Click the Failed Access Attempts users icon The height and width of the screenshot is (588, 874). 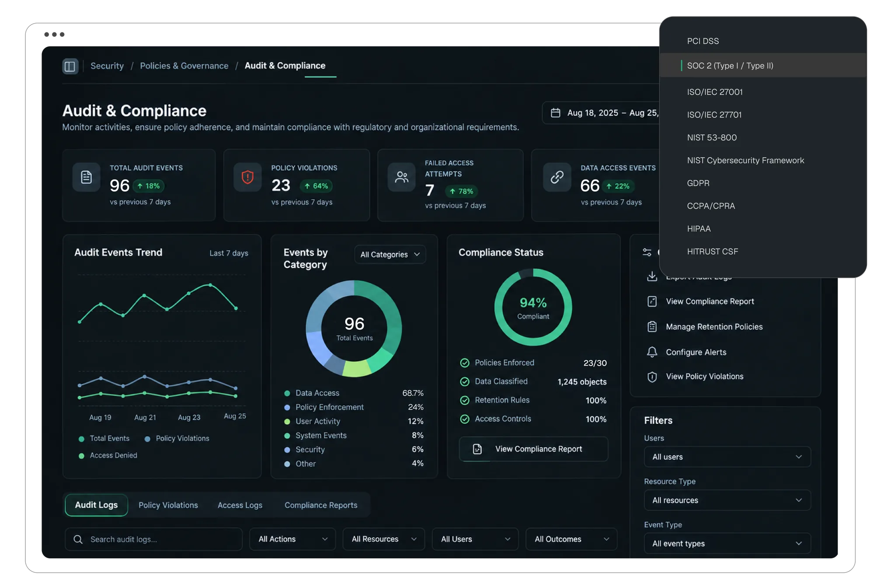coord(402,177)
